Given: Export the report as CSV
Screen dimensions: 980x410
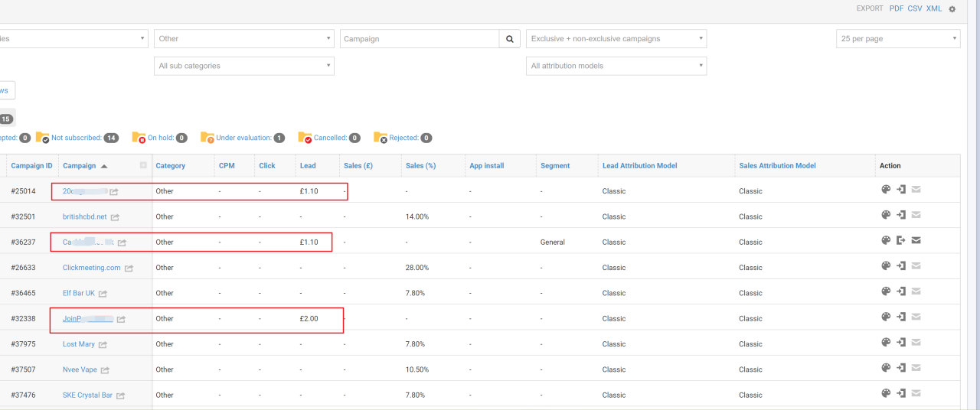Looking at the screenshot, I should (x=915, y=8).
